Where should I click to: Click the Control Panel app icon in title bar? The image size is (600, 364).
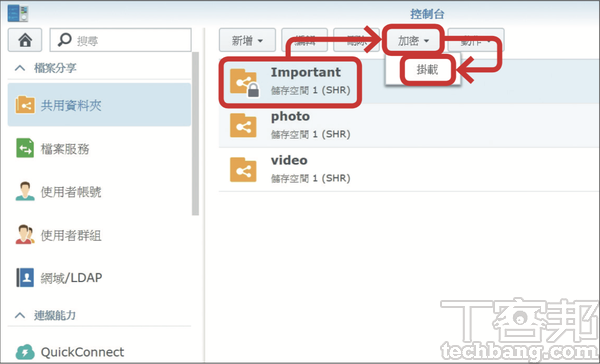tap(18, 13)
